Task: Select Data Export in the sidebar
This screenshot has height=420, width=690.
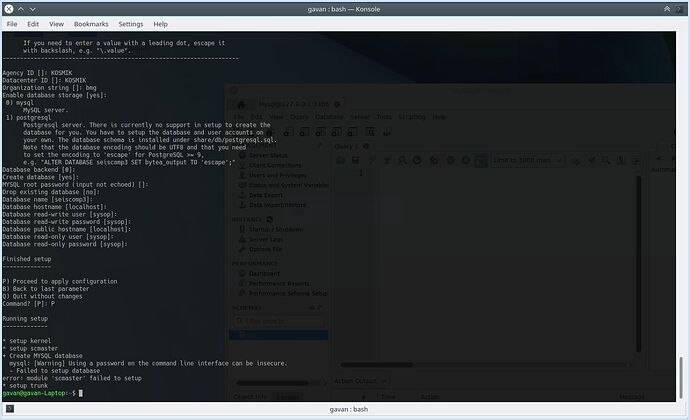Action: pos(269,195)
